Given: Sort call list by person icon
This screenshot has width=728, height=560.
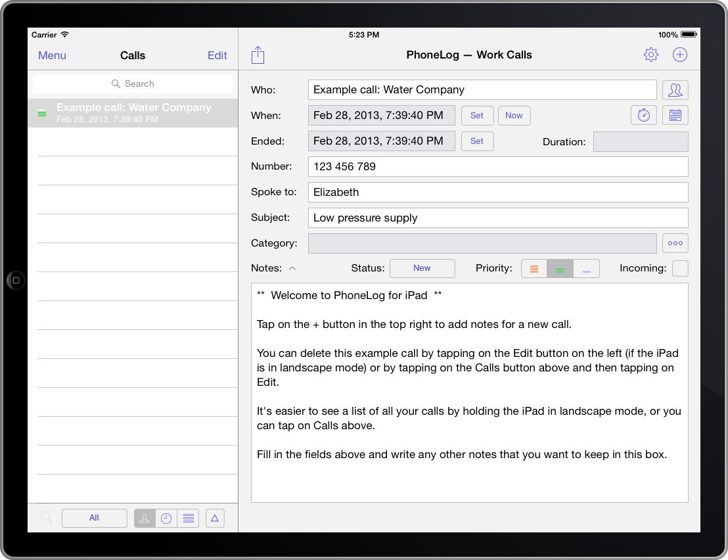Looking at the screenshot, I should point(145,518).
